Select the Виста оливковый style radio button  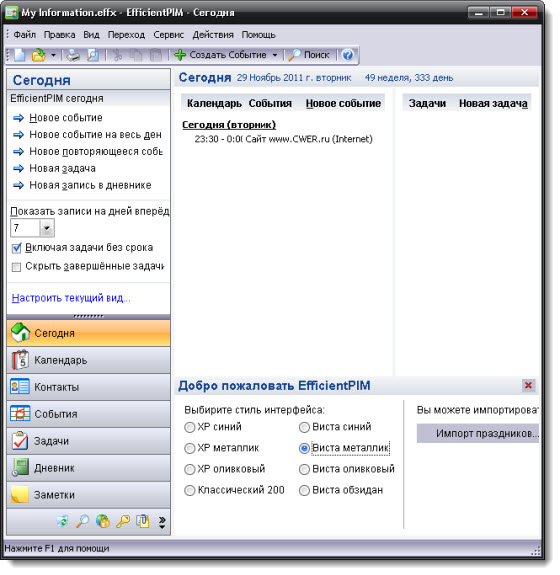click(x=304, y=469)
